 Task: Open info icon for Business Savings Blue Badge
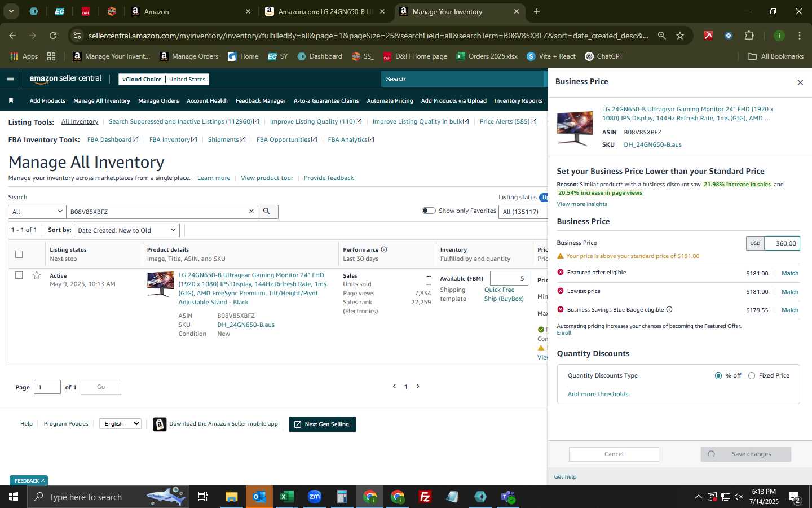[x=669, y=309]
